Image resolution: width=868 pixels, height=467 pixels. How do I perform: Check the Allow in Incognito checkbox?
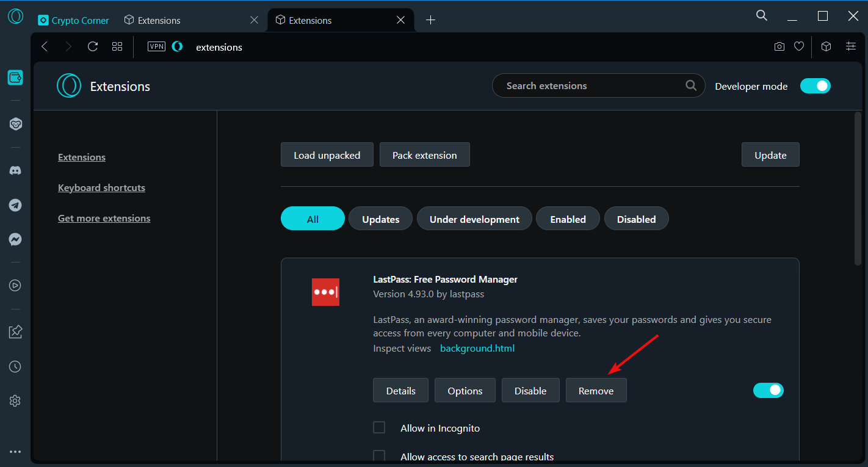click(379, 427)
